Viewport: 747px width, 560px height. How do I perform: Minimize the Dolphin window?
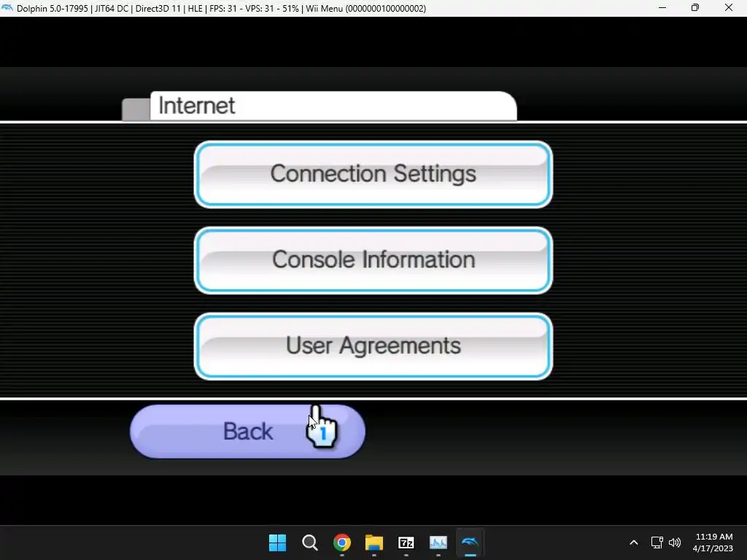point(662,7)
